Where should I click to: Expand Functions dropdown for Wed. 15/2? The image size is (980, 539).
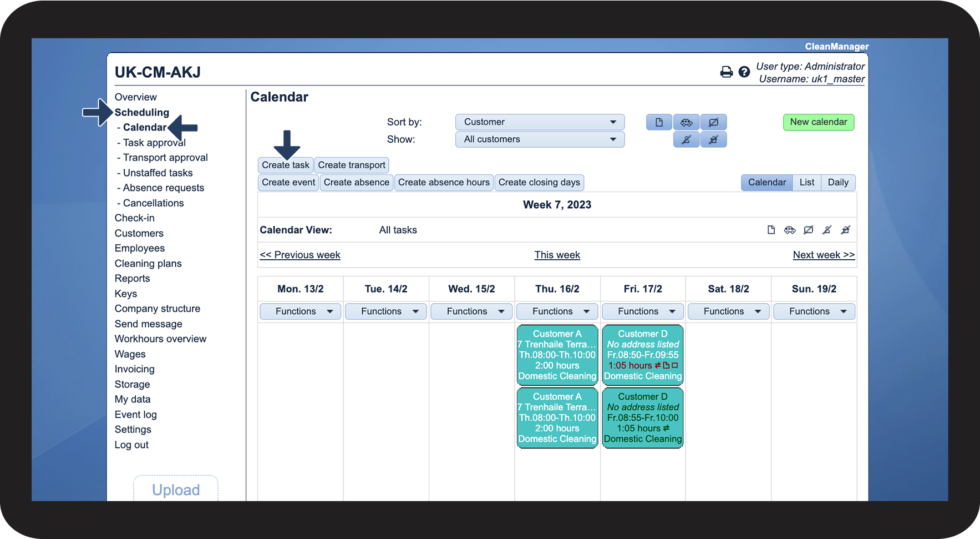click(x=471, y=311)
